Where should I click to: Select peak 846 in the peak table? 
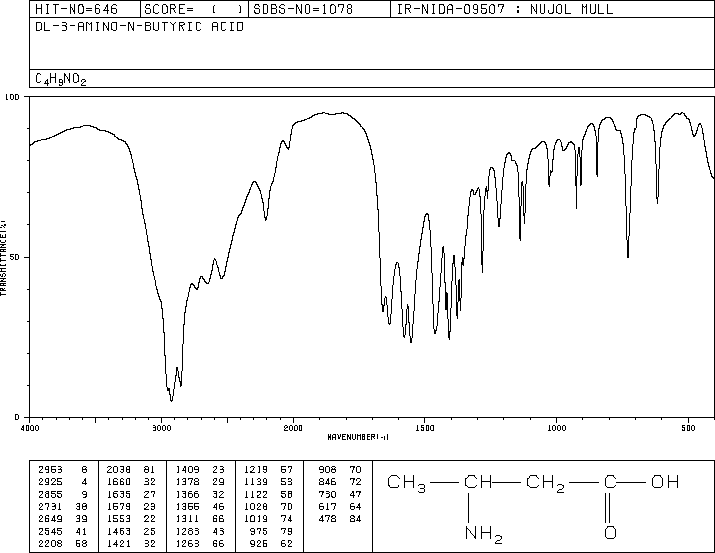point(327,482)
